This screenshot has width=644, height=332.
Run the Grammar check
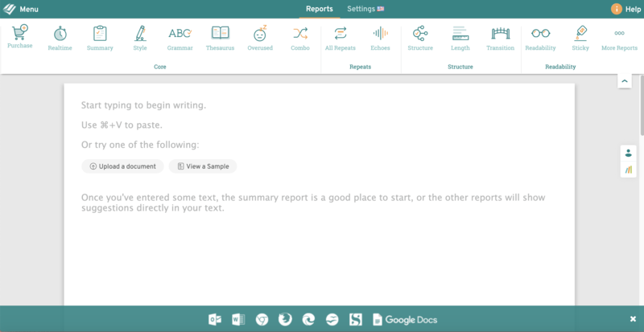pos(180,37)
